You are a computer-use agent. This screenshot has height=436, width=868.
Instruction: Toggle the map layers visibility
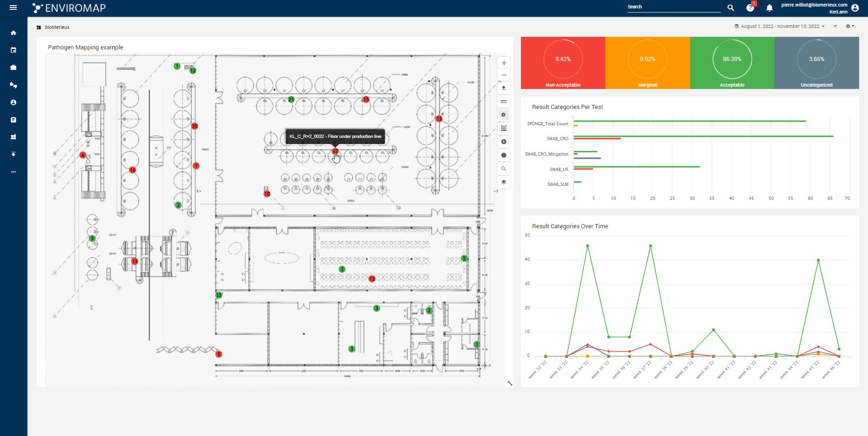(503, 182)
